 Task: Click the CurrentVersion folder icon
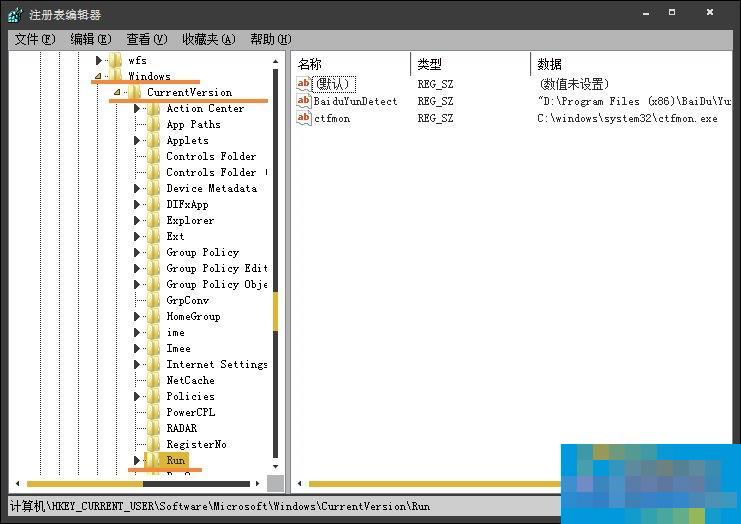(x=135, y=92)
